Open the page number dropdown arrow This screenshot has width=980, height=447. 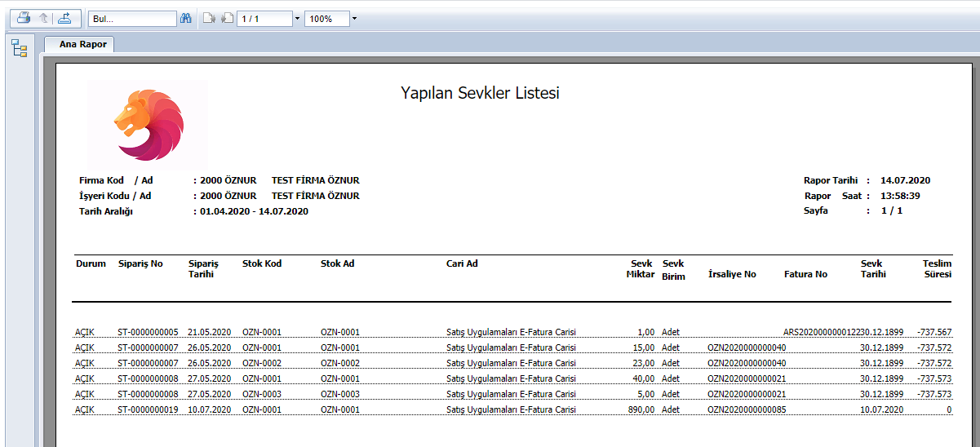[297, 18]
